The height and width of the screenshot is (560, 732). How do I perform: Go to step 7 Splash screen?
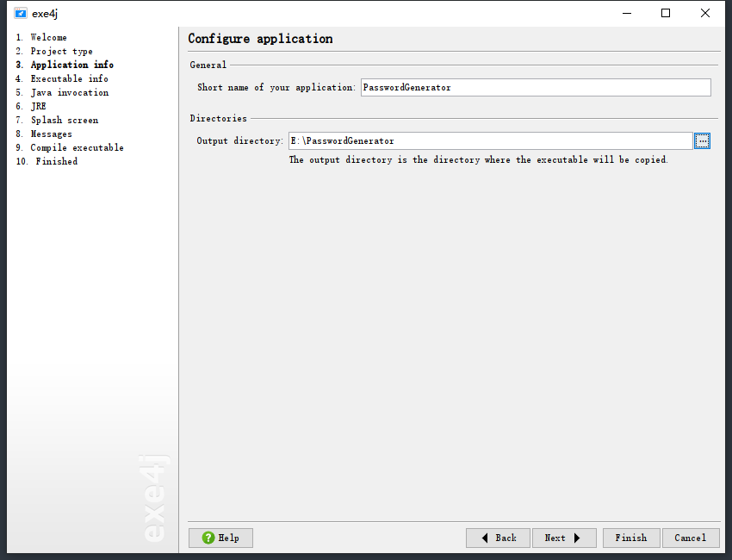click(57, 120)
